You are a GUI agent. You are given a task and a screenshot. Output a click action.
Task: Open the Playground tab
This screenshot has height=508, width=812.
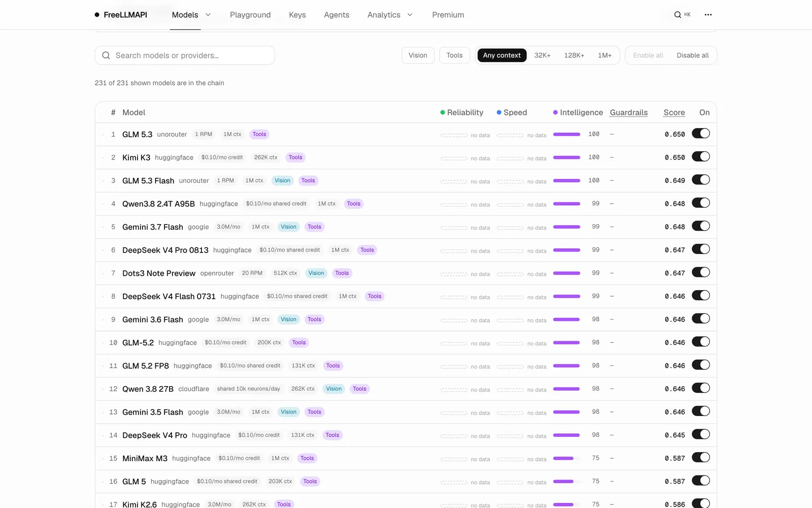click(x=250, y=15)
